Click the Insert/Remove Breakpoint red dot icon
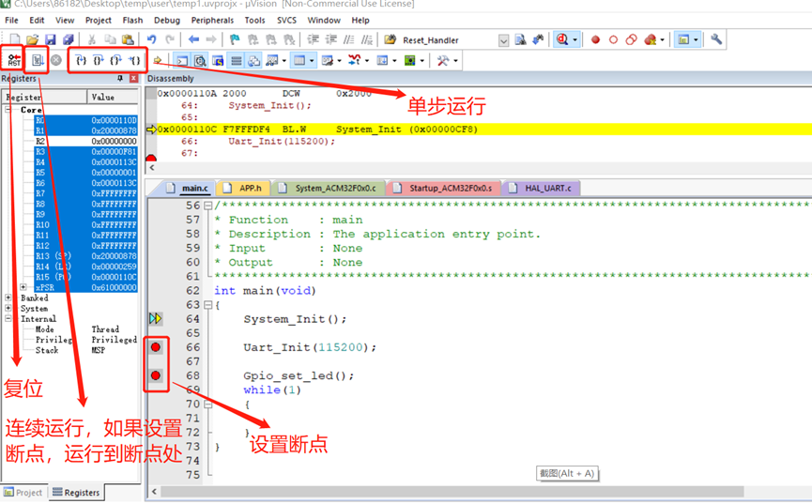Image resolution: width=812 pixels, height=504 pixels. pos(595,39)
